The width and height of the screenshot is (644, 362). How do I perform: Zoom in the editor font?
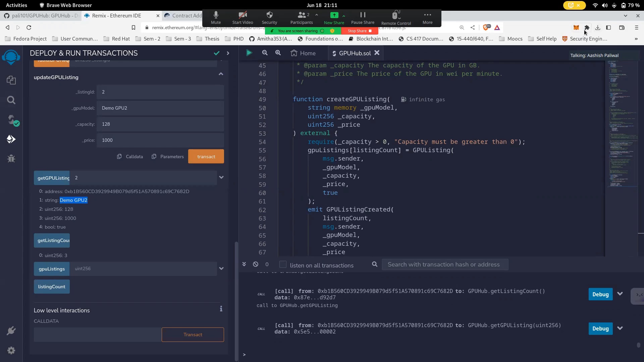pos(278,53)
